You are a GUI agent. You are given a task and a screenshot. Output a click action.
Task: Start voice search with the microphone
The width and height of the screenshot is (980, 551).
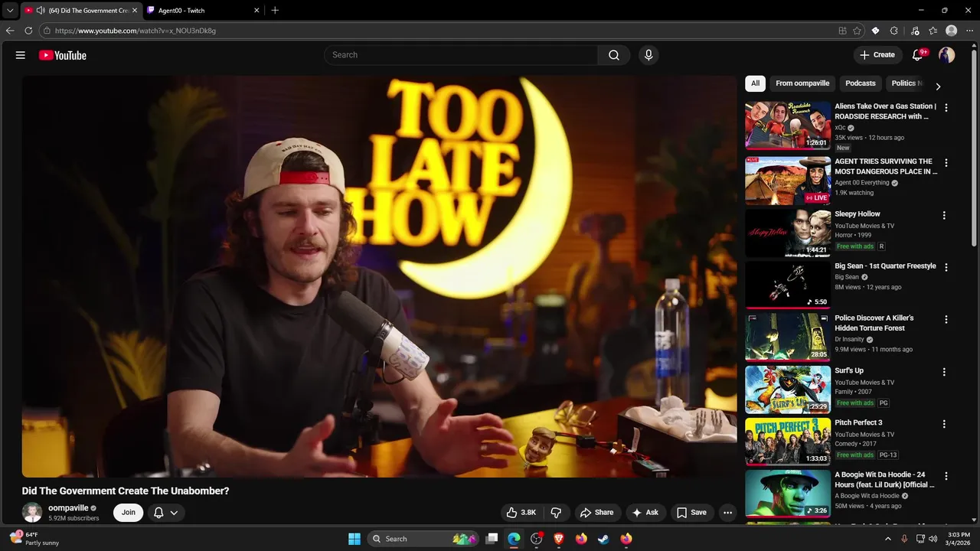(x=648, y=55)
